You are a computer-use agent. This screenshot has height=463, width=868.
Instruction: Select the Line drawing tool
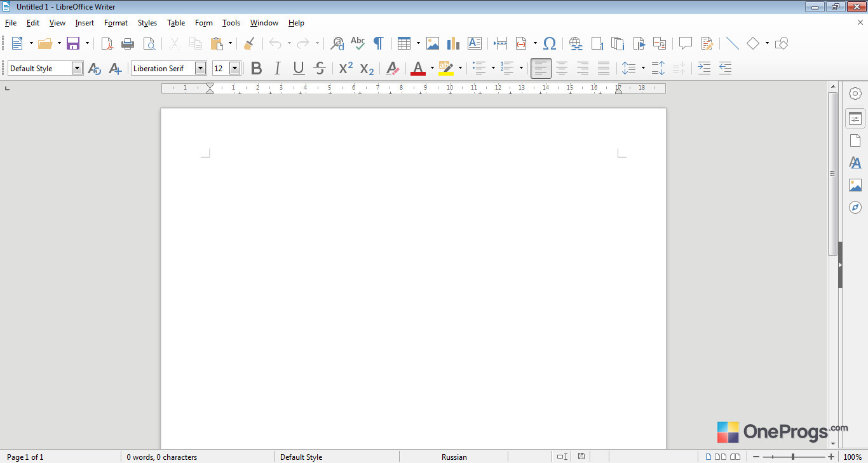(733, 43)
